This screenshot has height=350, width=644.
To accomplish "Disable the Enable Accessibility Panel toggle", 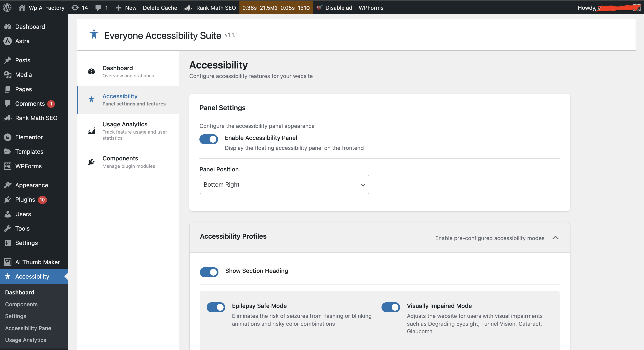I will point(209,139).
